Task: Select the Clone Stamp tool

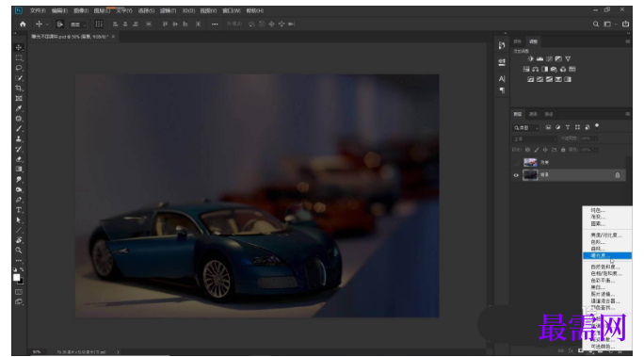Action: pos(19,138)
